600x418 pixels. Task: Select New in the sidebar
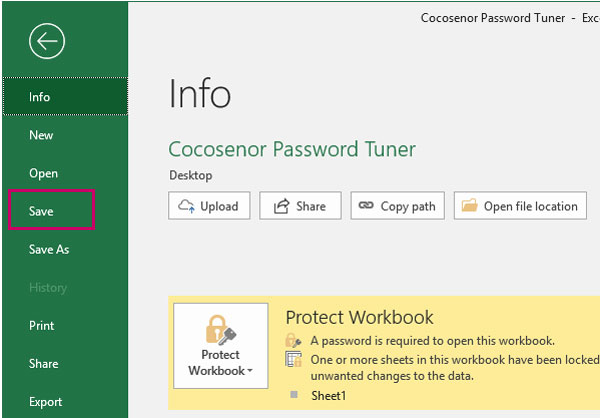tap(65, 135)
